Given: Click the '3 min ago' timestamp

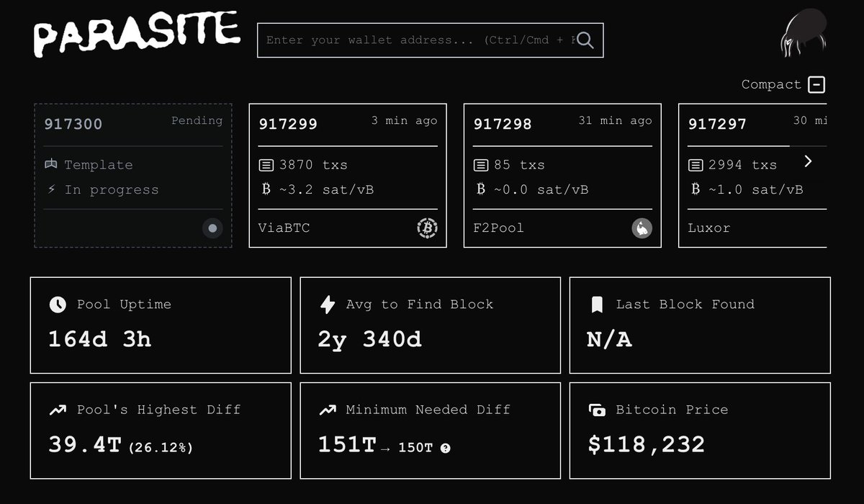Looking at the screenshot, I should (x=404, y=121).
